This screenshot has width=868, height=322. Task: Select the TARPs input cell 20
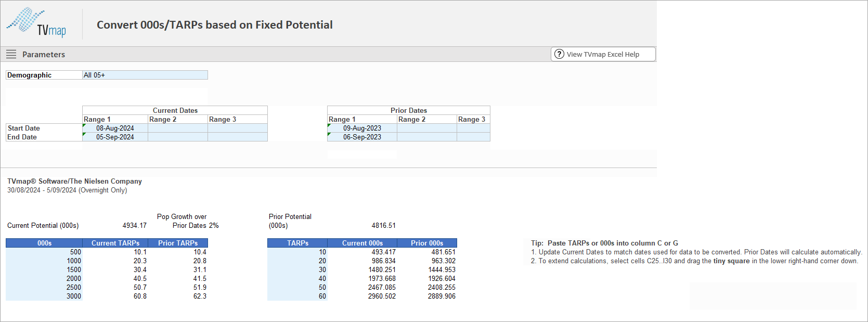pyautogui.click(x=297, y=261)
